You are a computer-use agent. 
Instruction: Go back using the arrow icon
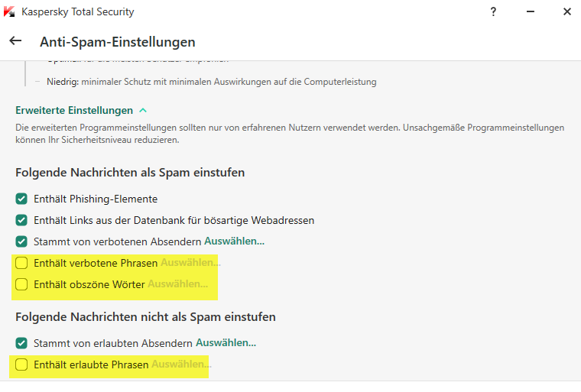point(15,40)
